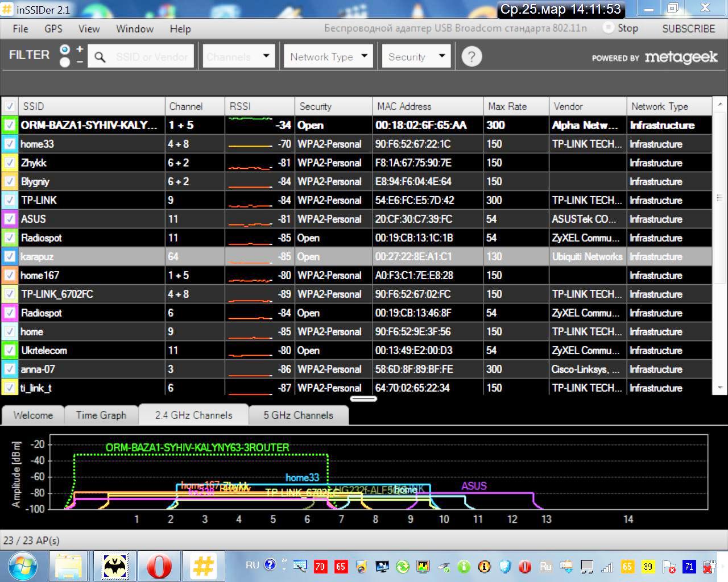Screen dimensions: 728x582
Task: Switch to the Time Graph tab
Action: click(101, 415)
